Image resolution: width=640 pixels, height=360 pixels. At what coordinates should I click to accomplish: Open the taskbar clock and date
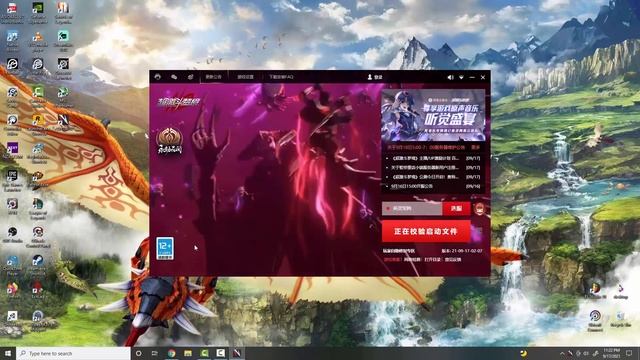[611, 353]
